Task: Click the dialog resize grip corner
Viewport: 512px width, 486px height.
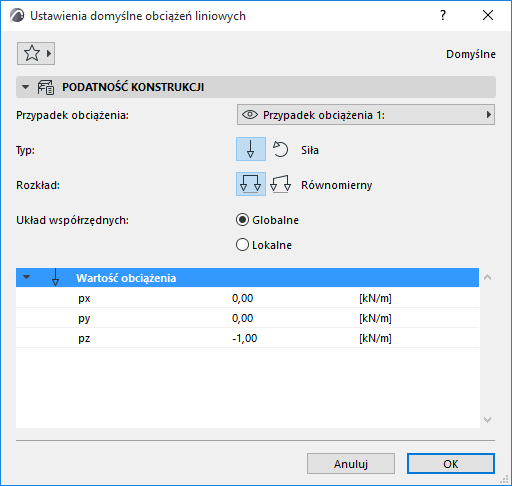Action: pyautogui.click(x=504, y=479)
